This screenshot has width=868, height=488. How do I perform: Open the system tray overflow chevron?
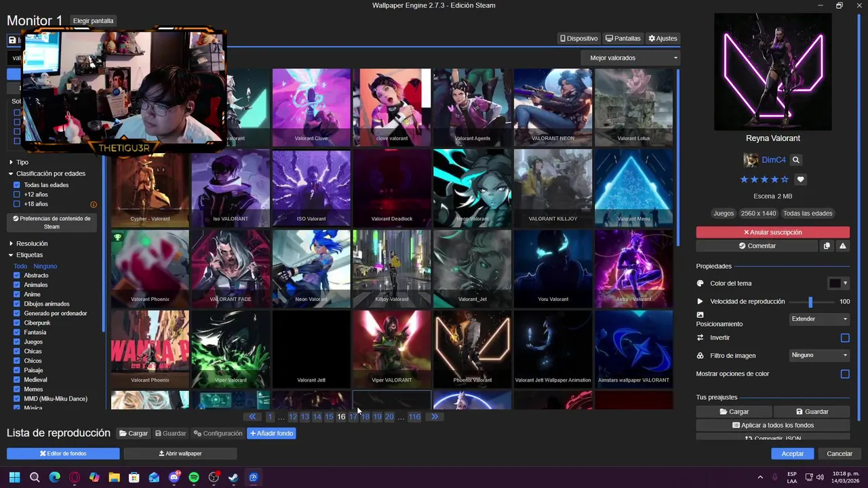point(760,477)
